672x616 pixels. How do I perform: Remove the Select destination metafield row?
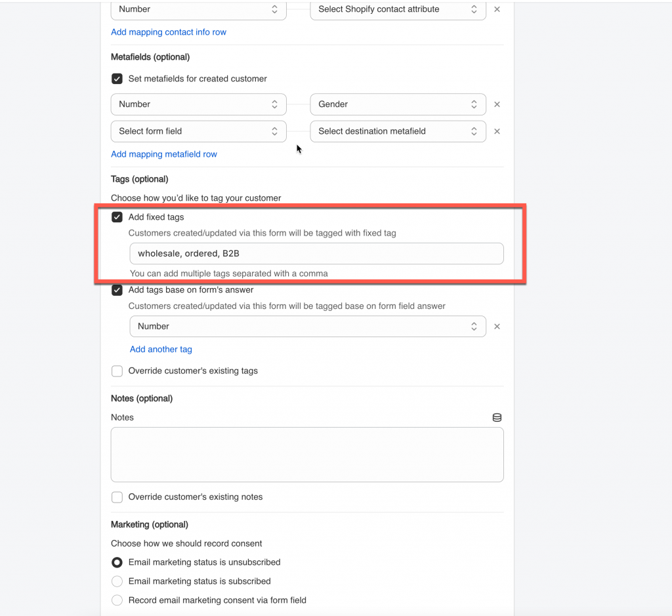pyautogui.click(x=497, y=131)
